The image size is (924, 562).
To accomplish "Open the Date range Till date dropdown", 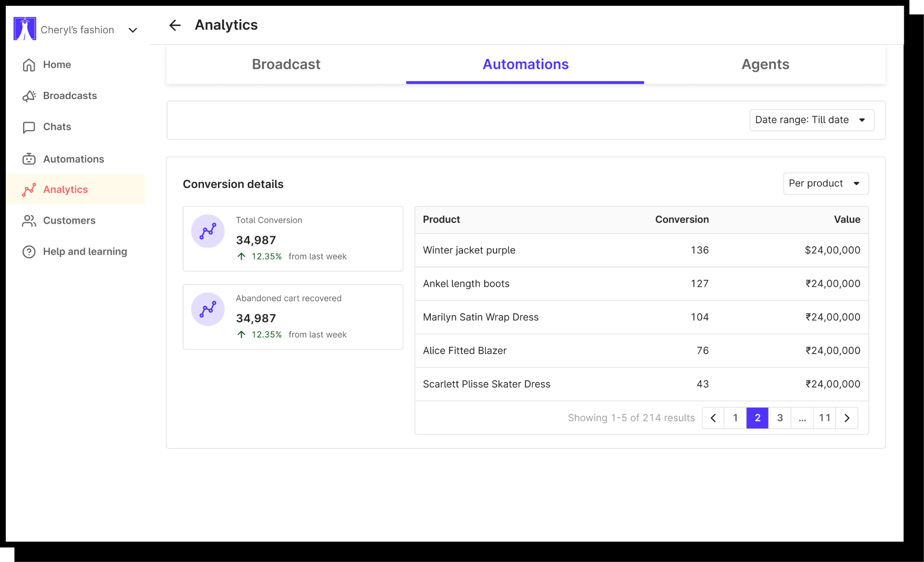I will [x=811, y=120].
